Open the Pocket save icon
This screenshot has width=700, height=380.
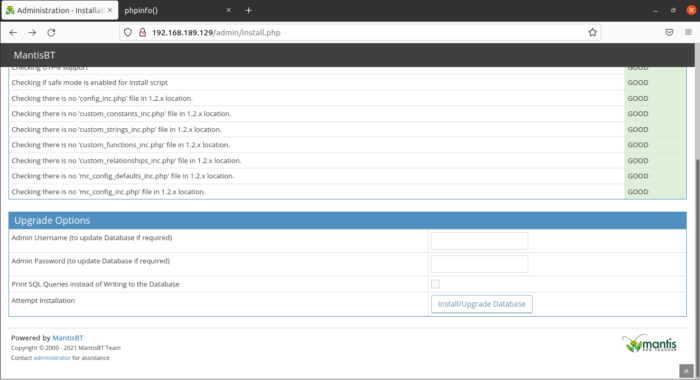[x=669, y=33]
